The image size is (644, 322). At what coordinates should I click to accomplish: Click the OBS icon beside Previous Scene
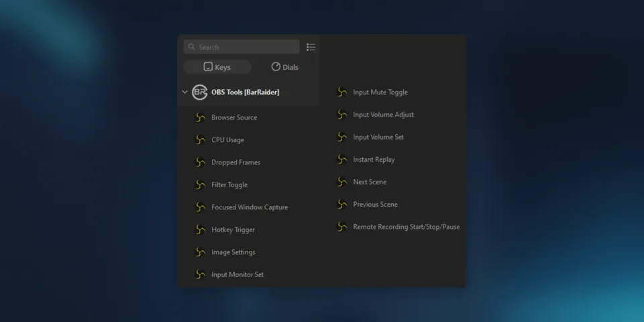tap(341, 204)
